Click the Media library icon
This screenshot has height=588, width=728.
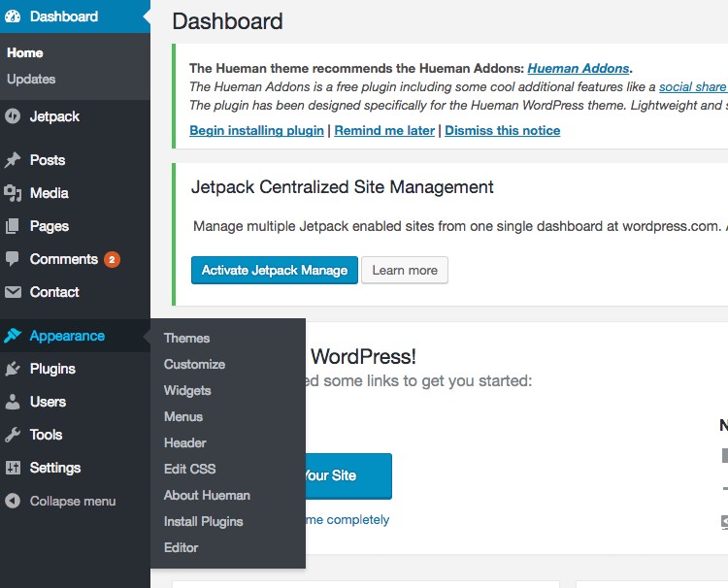coord(13,193)
